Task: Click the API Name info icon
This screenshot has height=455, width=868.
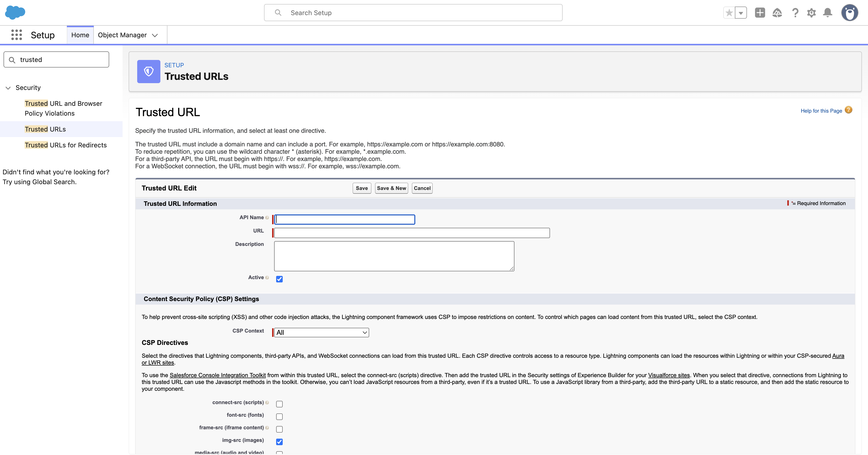Action: pyautogui.click(x=267, y=218)
